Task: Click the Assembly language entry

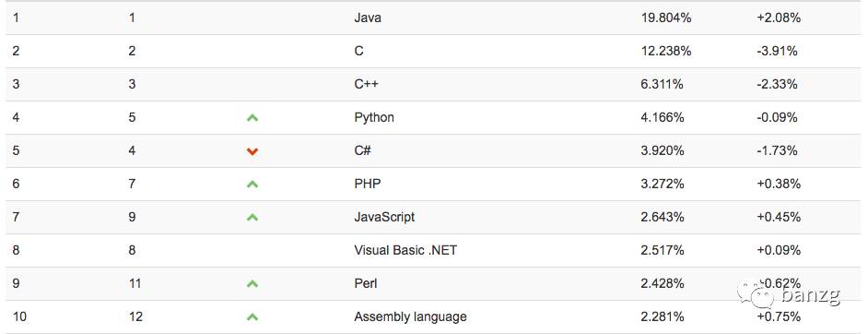Action: tap(410, 316)
